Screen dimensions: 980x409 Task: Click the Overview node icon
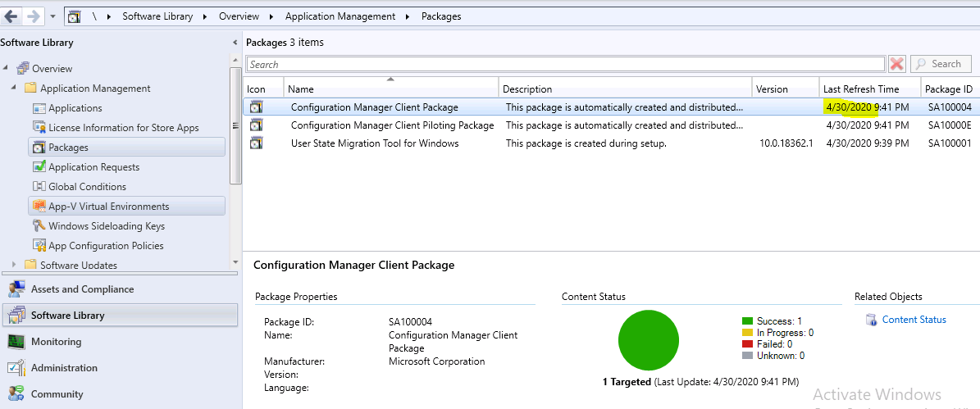coord(22,68)
